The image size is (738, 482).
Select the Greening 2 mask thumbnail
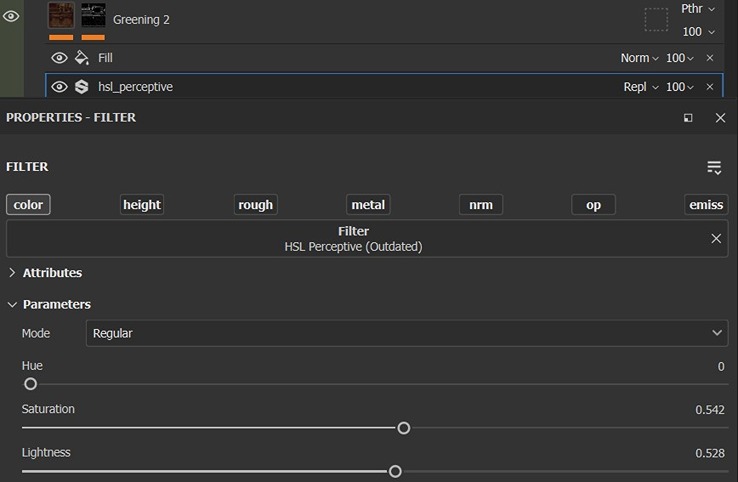(x=93, y=15)
